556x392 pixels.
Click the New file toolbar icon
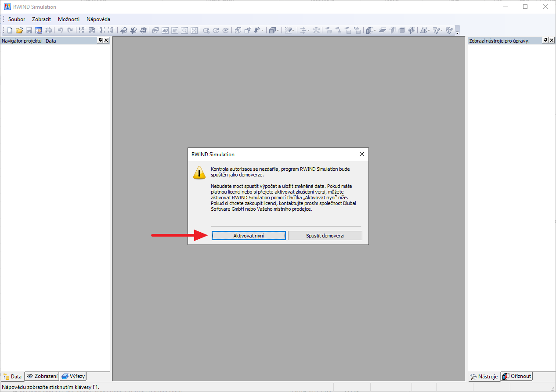pos(10,30)
